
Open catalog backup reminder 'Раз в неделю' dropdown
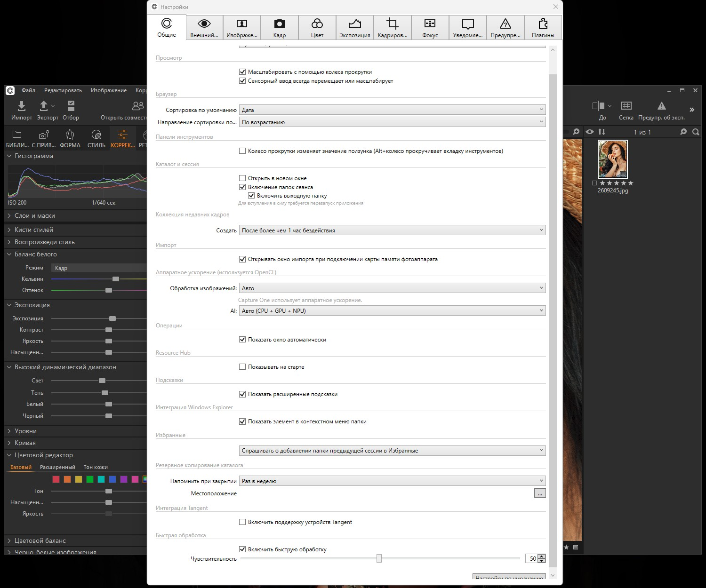(393, 481)
